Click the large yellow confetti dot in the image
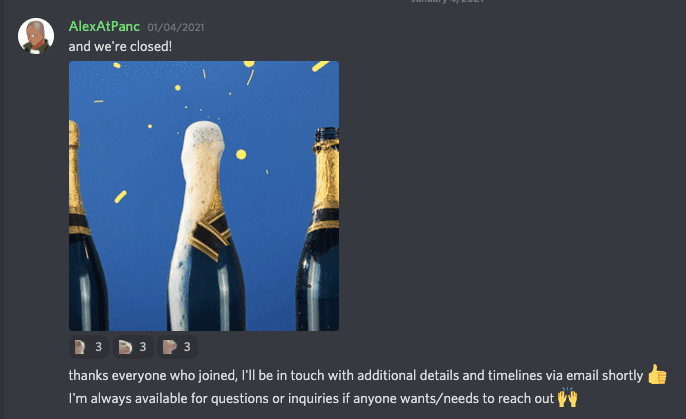 coord(241,154)
